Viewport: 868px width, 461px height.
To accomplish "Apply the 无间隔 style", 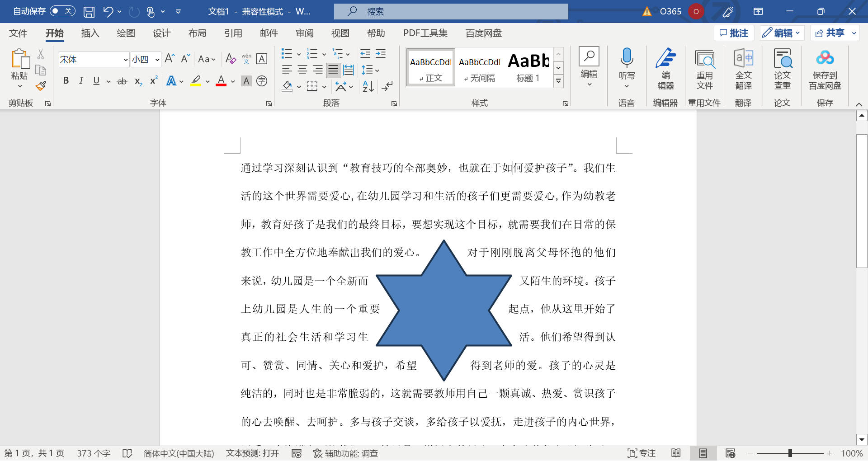I will (480, 67).
